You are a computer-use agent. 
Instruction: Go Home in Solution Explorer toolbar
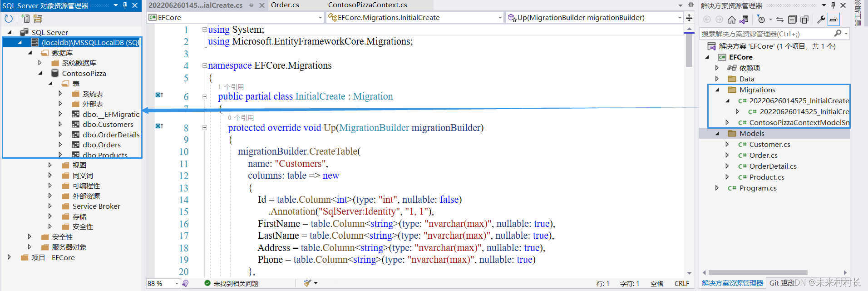(x=731, y=20)
